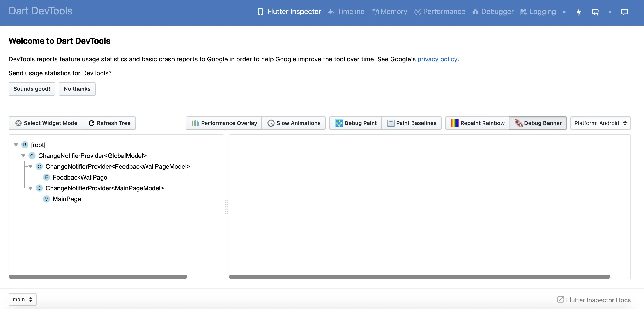Collapse ChangeNotifierProvider<GlobalModel> node arrow
Image resolution: width=644 pixels, height=309 pixels.
click(x=23, y=156)
